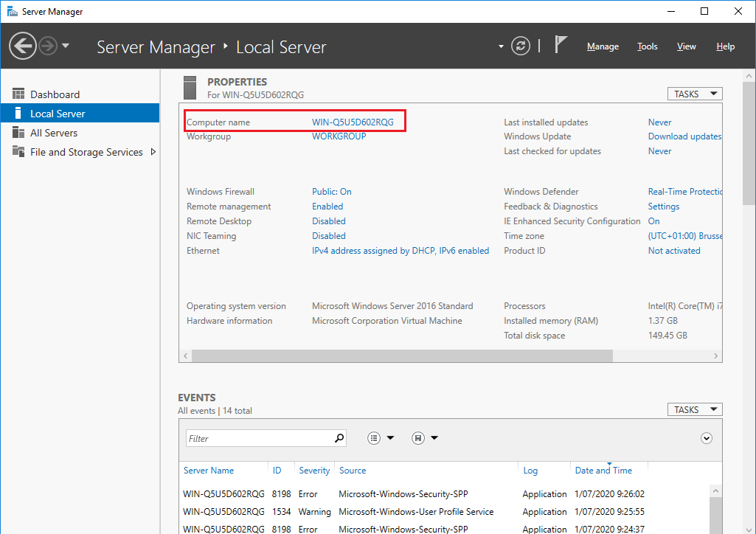Select the 1534 Warning event row
This screenshot has width=756, height=534.
pyautogui.click(x=443, y=511)
